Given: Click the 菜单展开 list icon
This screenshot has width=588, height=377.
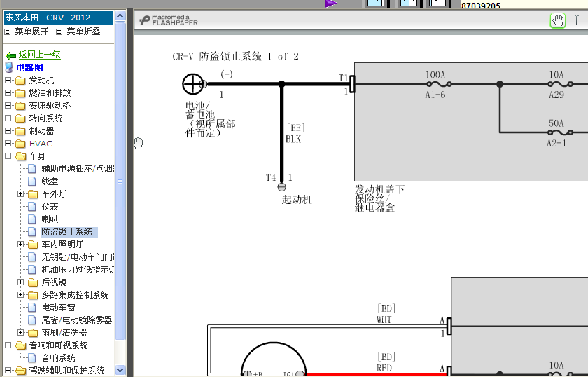Looking at the screenshot, I should click(x=8, y=32).
